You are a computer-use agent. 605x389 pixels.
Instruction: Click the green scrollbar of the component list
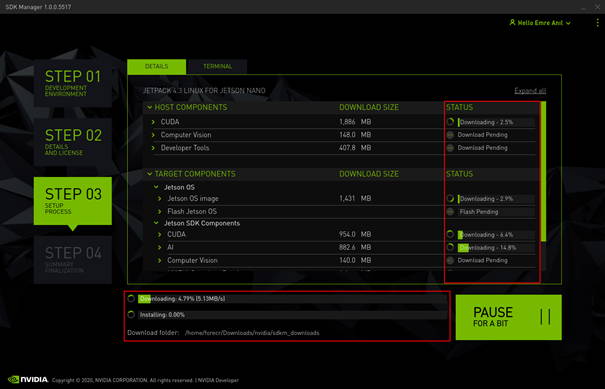coord(543,171)
